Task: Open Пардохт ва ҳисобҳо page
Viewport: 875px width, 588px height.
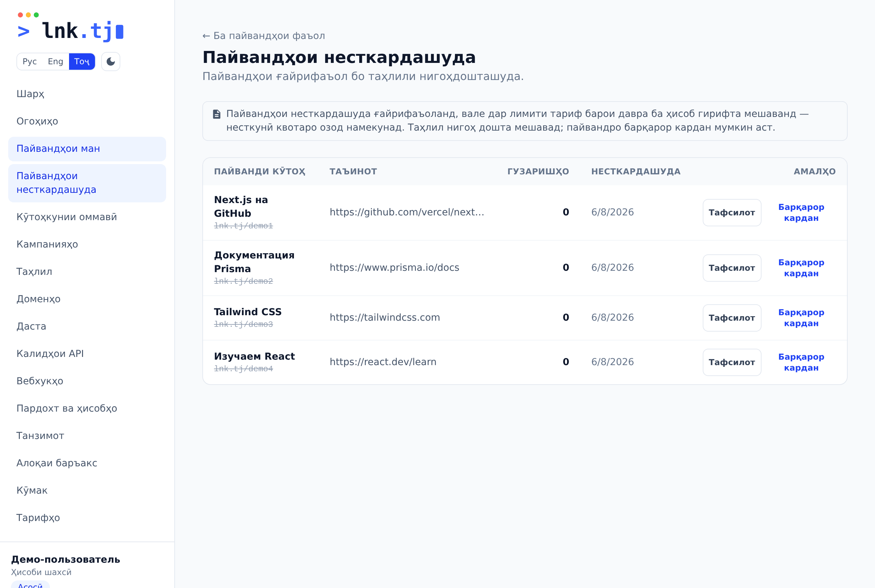Action: [x=87, y=409]
